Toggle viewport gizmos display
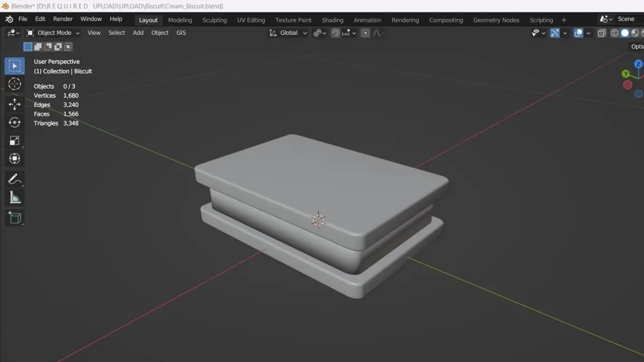The height and width of the screenshot is (362, 644). pyautogui.click(x=555, y=33)
